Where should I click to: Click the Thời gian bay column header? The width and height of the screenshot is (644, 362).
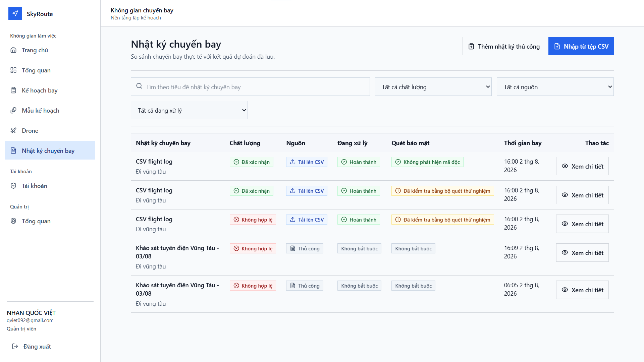click(x=523, y=143)
